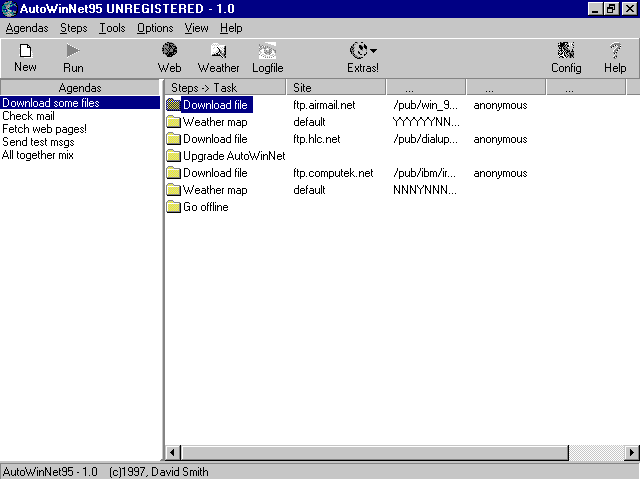
Task: Click the folder icon beside Go offline
Action: (173, 207)
